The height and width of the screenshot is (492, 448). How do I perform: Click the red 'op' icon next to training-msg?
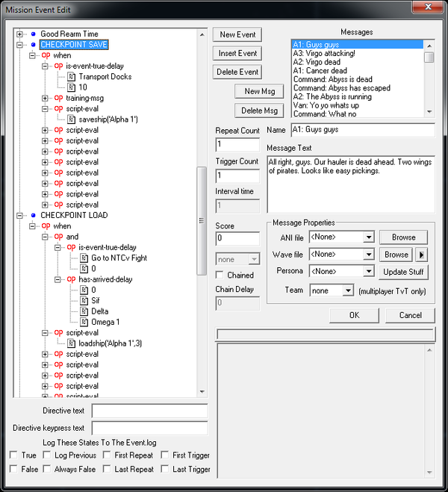(59, 98)
